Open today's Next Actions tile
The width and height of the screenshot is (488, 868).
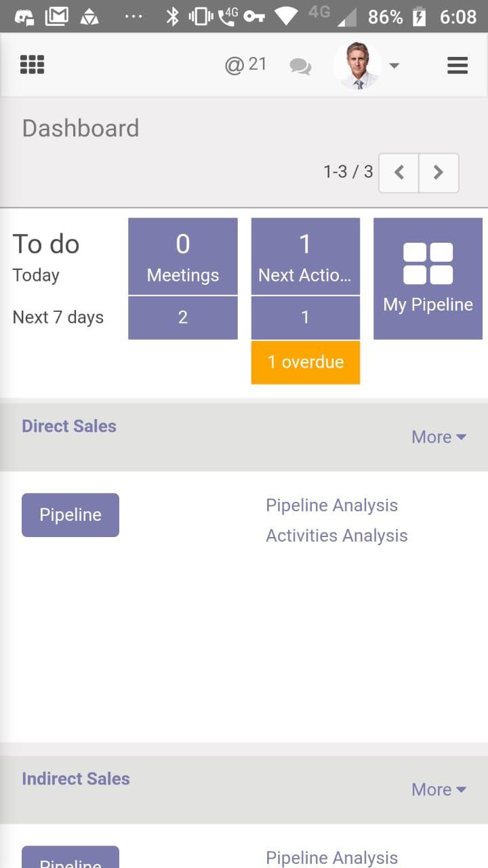pyautogui.click(x=305, y=256)
